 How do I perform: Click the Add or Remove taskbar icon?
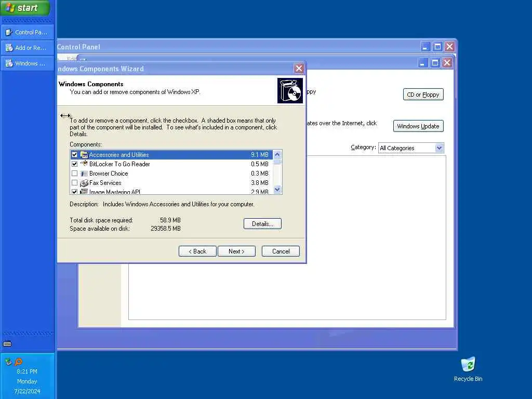point(9,48)
